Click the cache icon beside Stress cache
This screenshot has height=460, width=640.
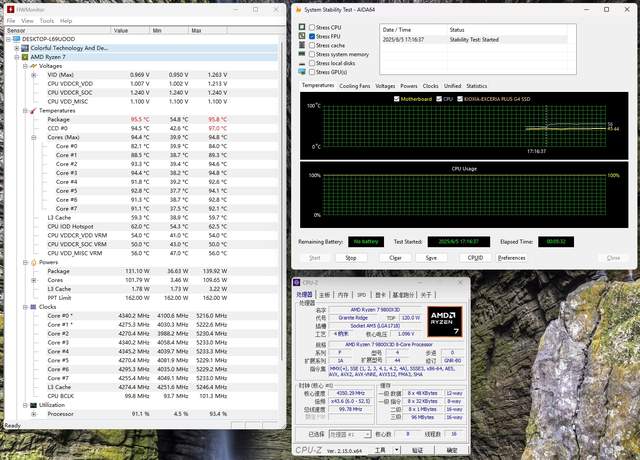point(302,45)
